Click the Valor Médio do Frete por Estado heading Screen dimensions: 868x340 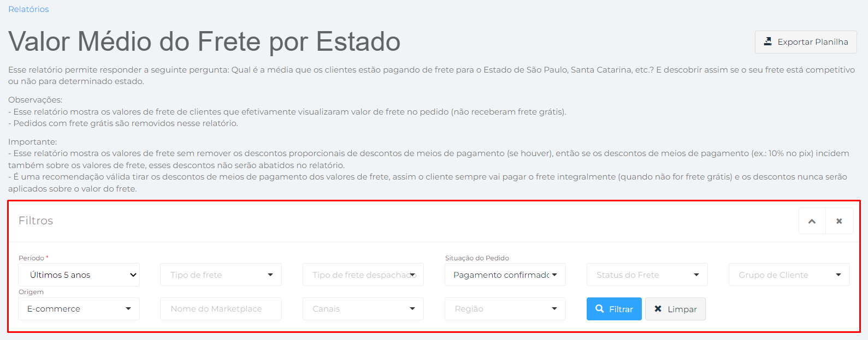point(204,41)
